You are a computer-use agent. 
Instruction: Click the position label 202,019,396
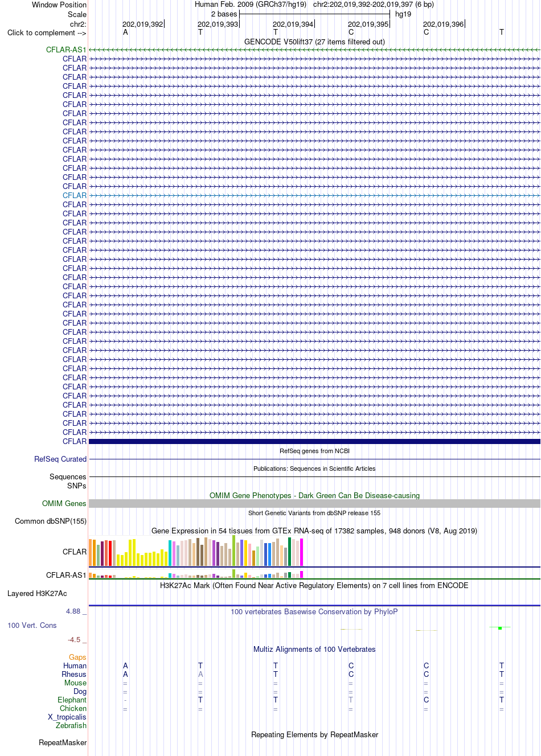(x=443, y=24)
